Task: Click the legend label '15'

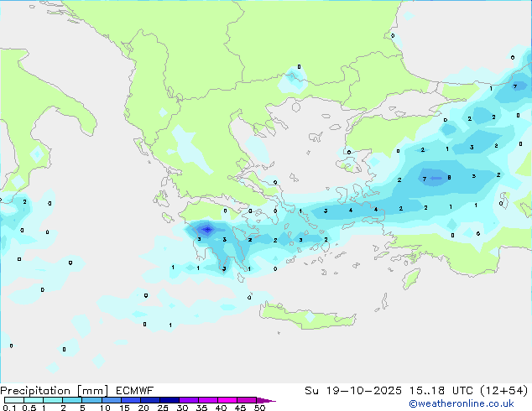Action: click(x=124, y=408)
